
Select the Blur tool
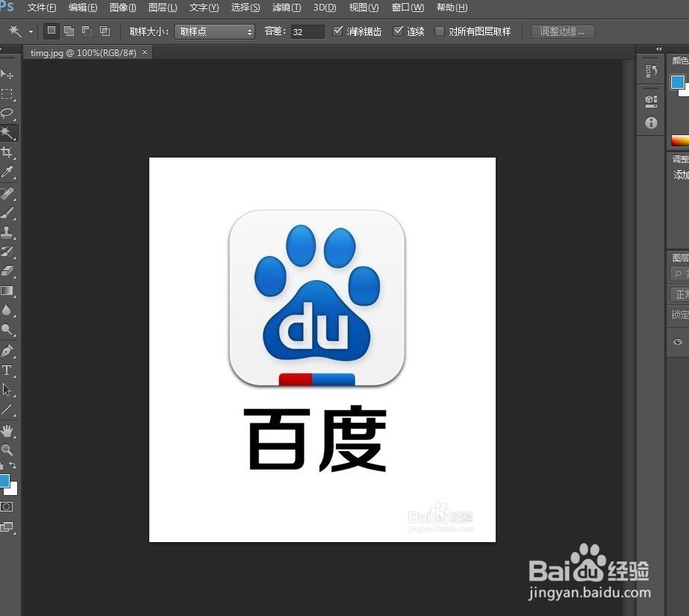click(7, 310)
